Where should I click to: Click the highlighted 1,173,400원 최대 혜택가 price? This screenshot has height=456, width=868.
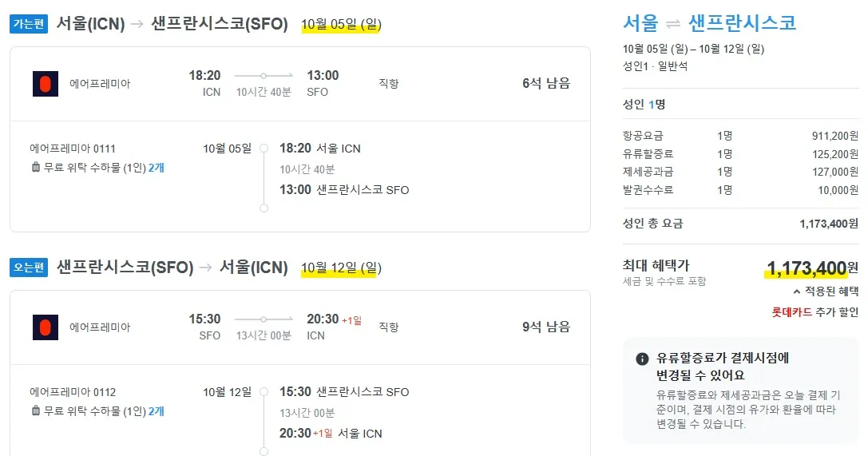pyautogui.click(x=811, y=268)
